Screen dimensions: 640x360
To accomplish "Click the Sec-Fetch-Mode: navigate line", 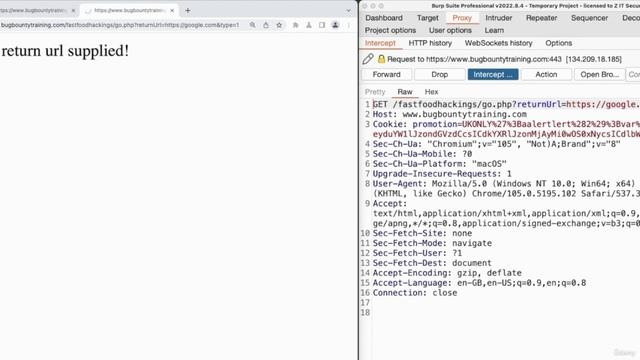I will (x=432, y=243).
